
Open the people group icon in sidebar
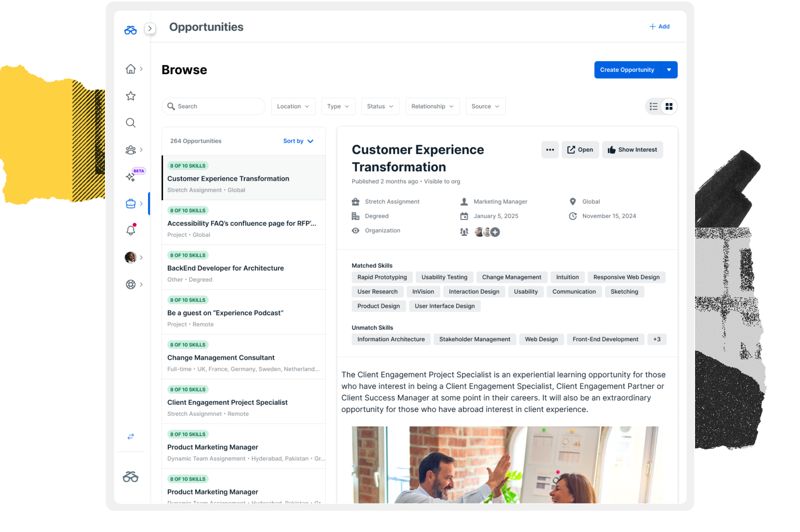click(130, 150)
